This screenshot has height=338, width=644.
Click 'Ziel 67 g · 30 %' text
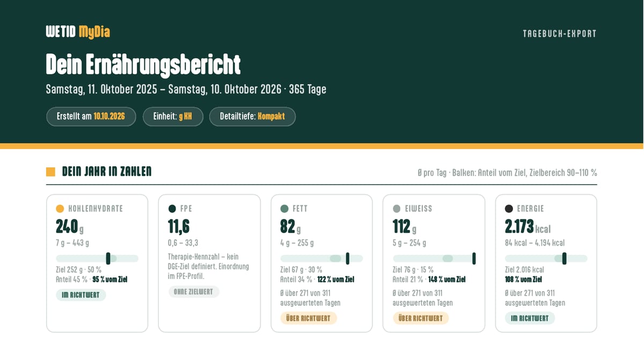301,270
